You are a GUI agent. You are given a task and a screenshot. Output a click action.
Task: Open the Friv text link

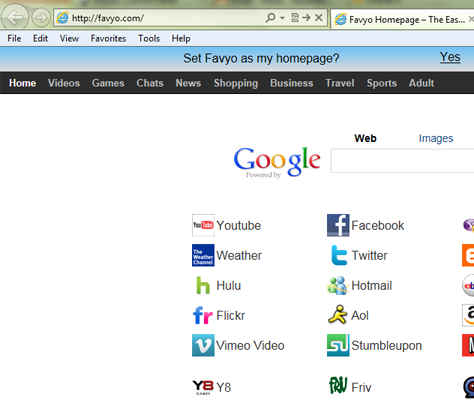[361, 388]
